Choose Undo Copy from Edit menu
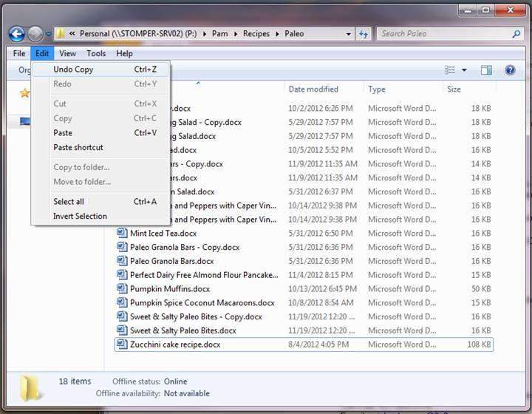Image resolution: width=532 pixels, height=414 pixels. pos(100,69)
